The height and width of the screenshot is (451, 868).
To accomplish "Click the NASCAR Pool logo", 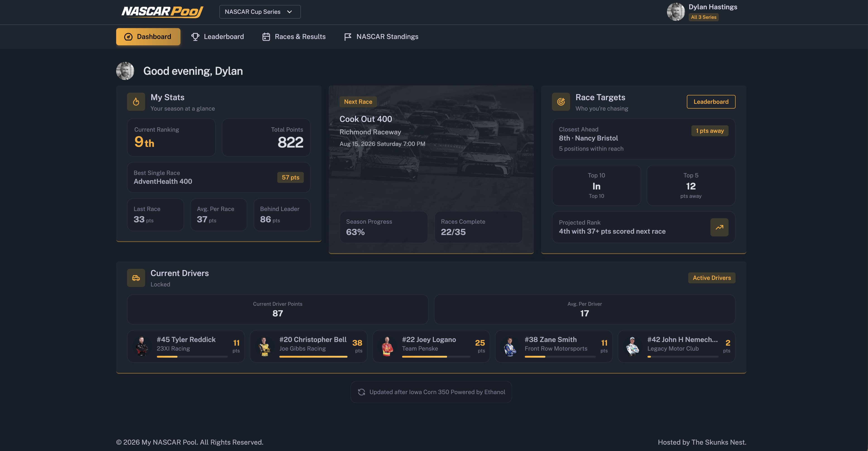I will (x=162, y=12).
